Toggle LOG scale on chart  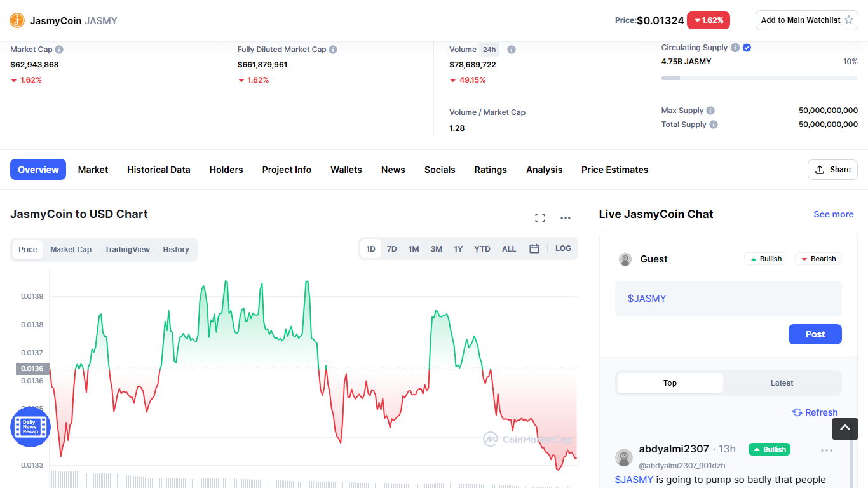tap(563, 248)
